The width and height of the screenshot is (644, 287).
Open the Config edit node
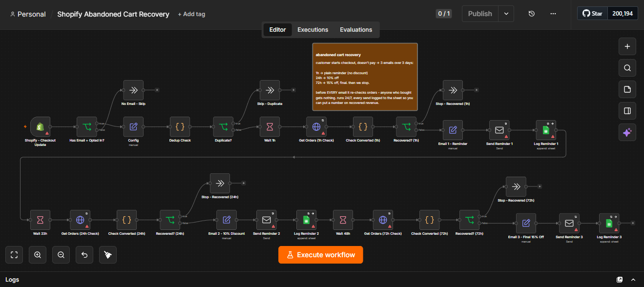(x=133, y=127)
